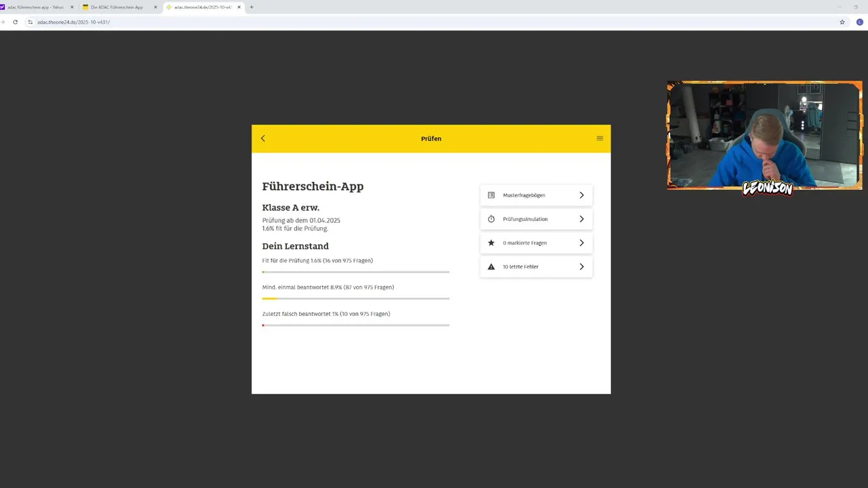Open the browser profile avatar

click(x=860, y=22)
